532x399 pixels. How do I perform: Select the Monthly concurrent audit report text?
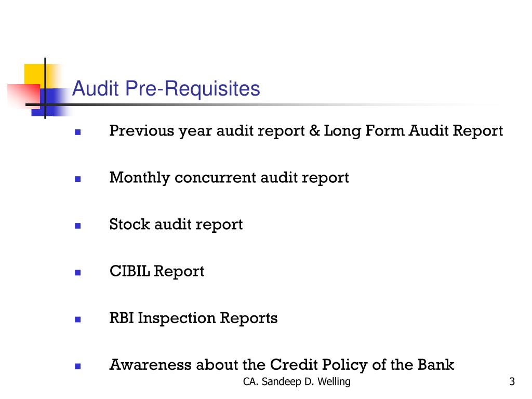coord(229,178)
